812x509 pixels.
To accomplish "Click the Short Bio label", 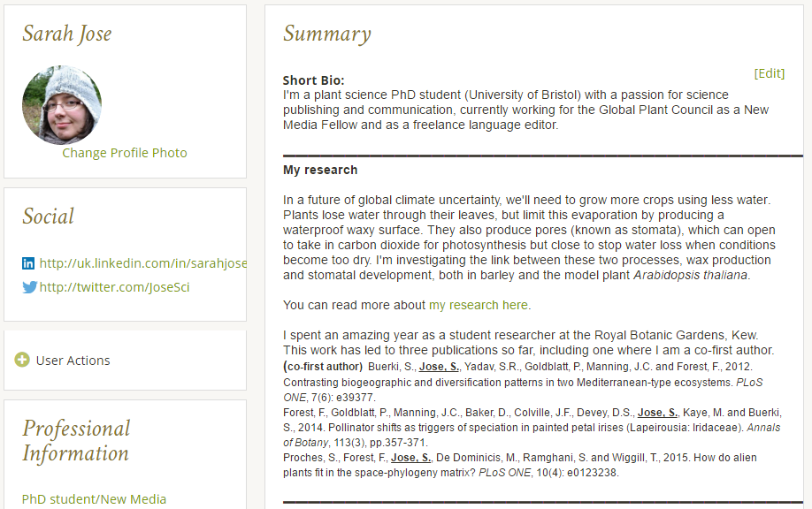I will coord(314,80).
